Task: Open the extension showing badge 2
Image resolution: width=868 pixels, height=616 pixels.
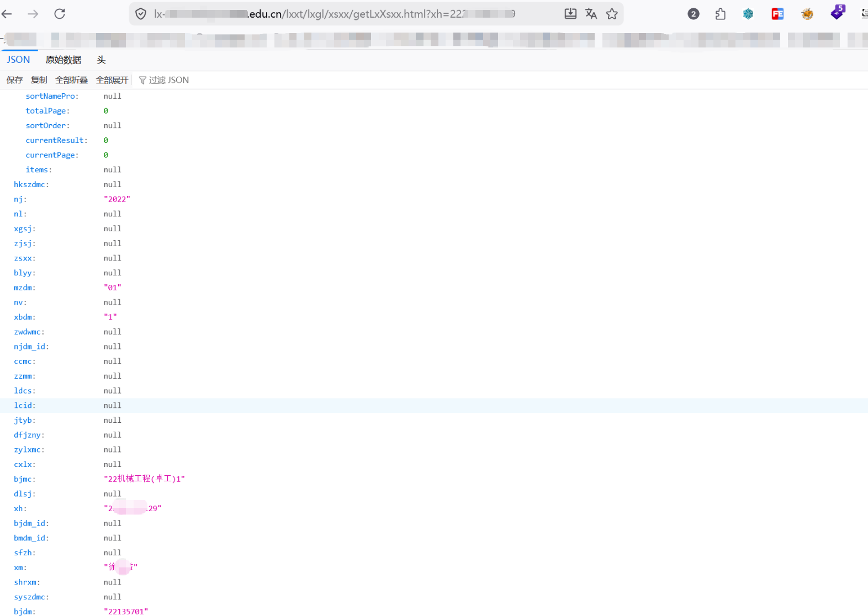Action: 694,14
